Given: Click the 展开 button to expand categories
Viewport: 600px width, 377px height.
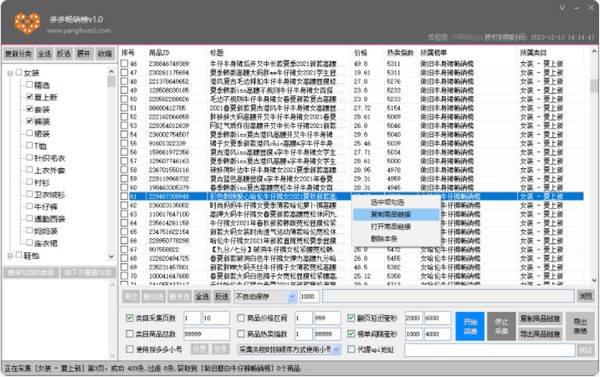Looking at the screenshot, I should (84, 54).
